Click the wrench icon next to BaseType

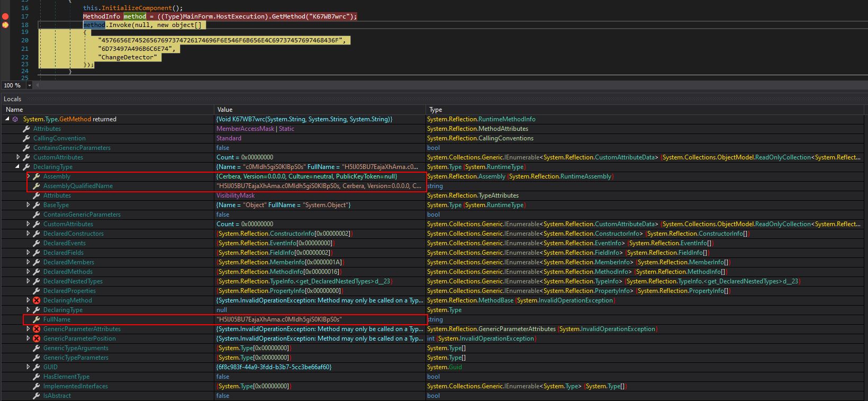point(36,205)
